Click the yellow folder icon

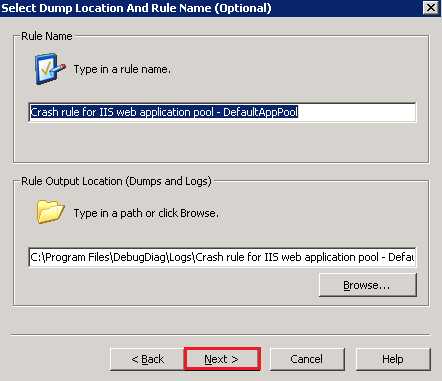click(50, 212)
